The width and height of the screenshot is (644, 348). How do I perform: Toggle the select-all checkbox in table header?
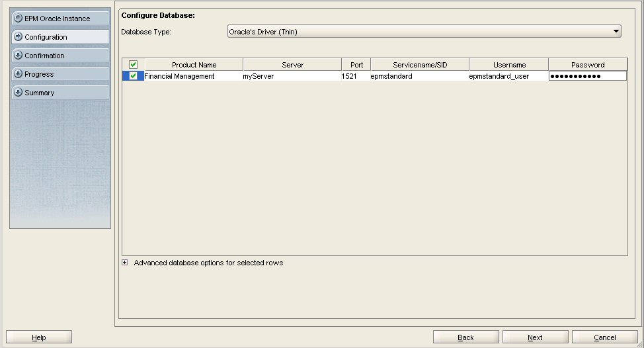click(133, 64)
